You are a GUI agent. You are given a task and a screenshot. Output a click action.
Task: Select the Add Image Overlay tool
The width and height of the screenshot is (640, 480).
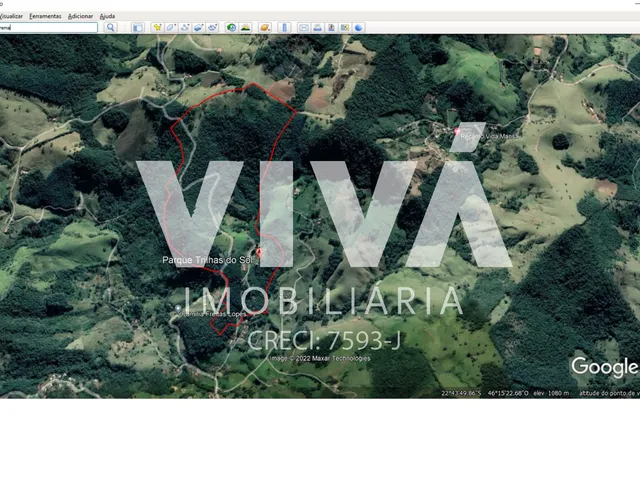click(x=199, y=27)
